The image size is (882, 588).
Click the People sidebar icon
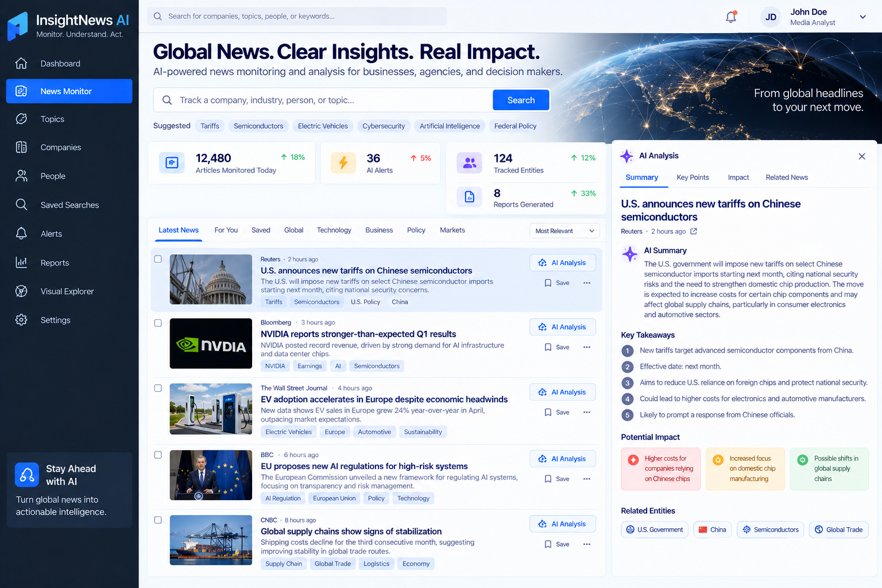(x=21, y=176)
